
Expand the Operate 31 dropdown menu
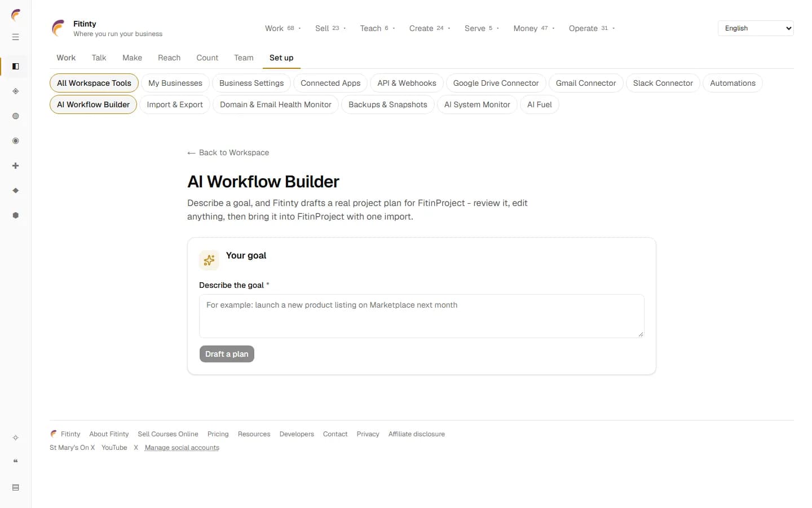(x=592, y=28)
